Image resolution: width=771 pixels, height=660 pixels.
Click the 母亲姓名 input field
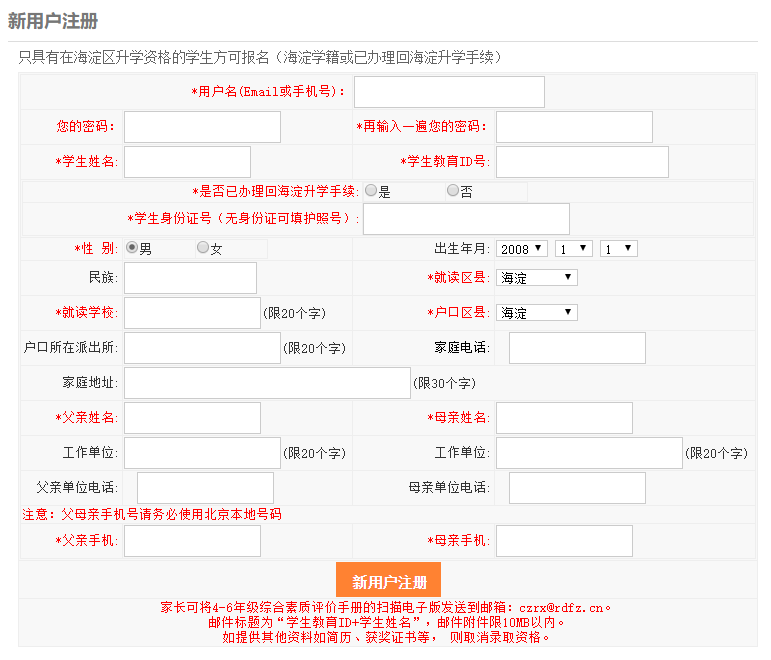pyautogui.click(x=564, y=418)
